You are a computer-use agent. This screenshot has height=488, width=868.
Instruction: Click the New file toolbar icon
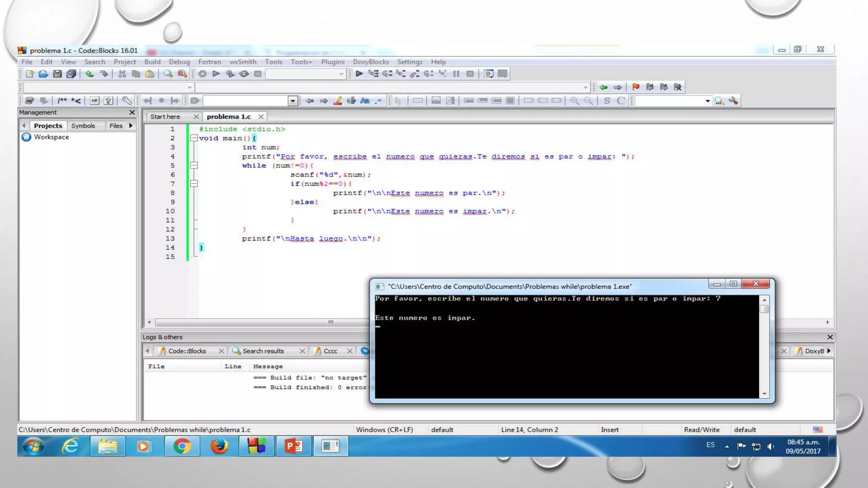[30, 74]
